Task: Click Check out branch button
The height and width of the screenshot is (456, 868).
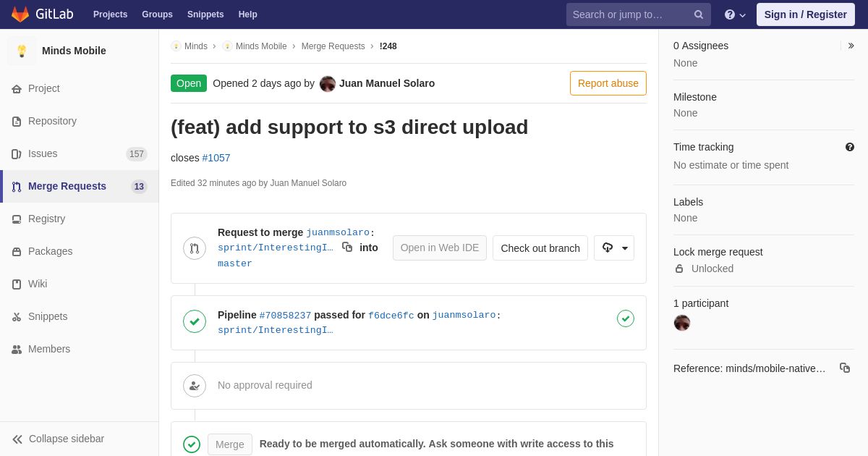Action: pos(540,248)
